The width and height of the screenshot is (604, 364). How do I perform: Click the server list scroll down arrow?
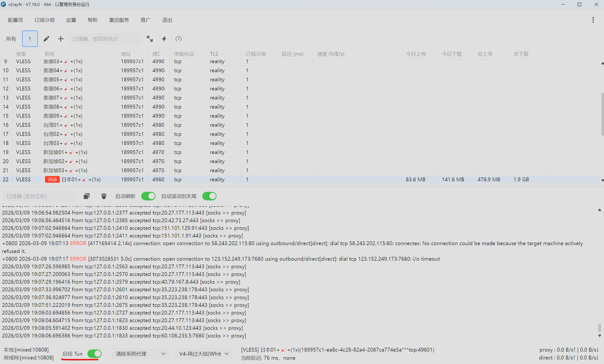pos(602,181)
